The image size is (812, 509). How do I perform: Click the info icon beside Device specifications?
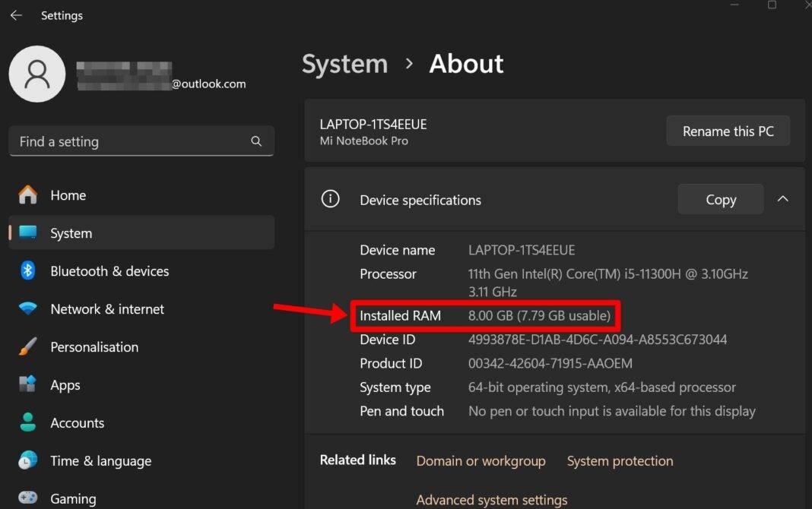330,198
